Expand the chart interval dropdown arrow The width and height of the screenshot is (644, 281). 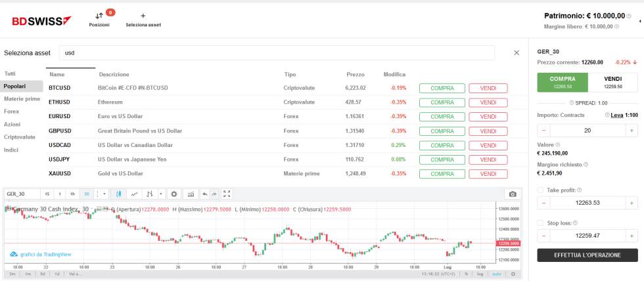coord(104,194)
